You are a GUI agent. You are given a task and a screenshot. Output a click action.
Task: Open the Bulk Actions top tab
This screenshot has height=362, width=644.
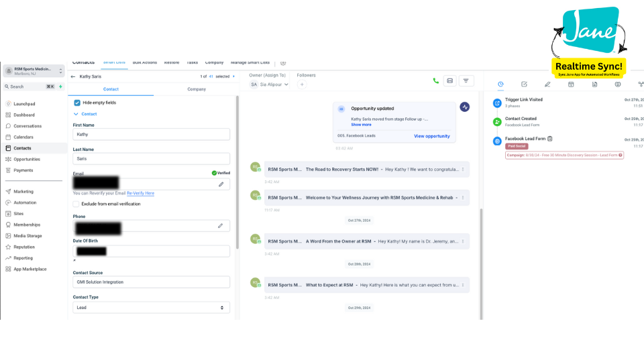(x=145, y=63)
